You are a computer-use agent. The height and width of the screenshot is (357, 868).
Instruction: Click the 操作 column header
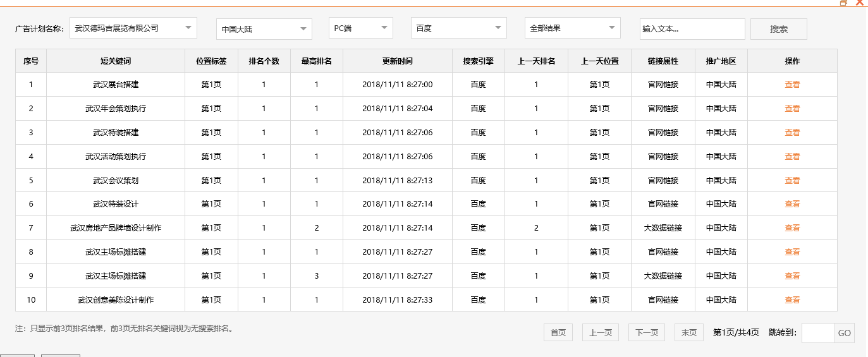[x=792, y=61]
